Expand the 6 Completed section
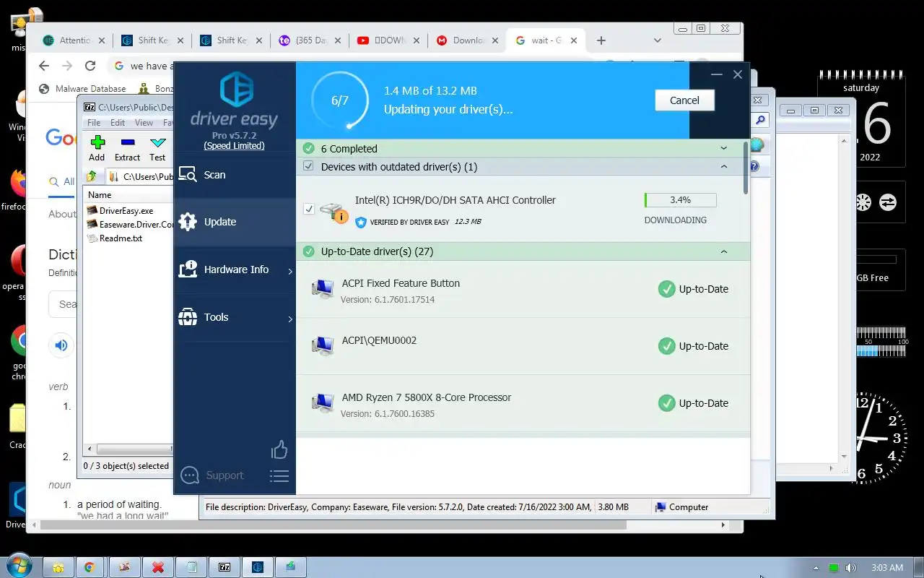The width and height of the screenshot is (924, 578). tap(724, 148)
